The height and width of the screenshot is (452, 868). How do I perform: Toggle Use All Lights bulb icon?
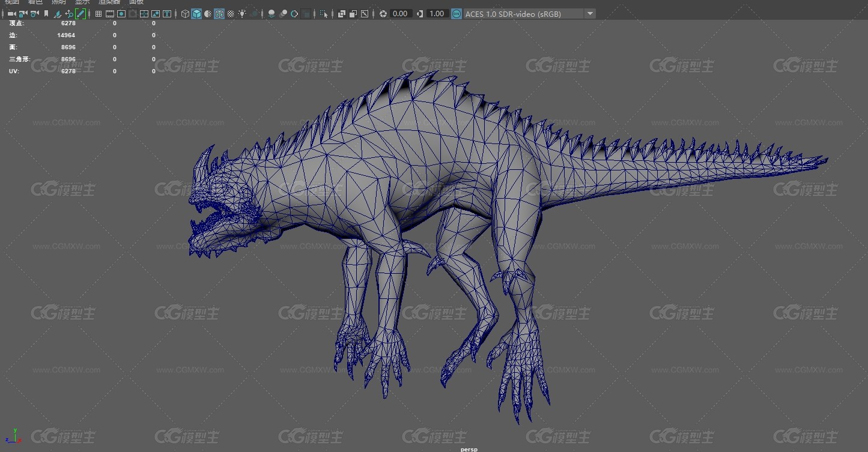[x=242, y=14]
